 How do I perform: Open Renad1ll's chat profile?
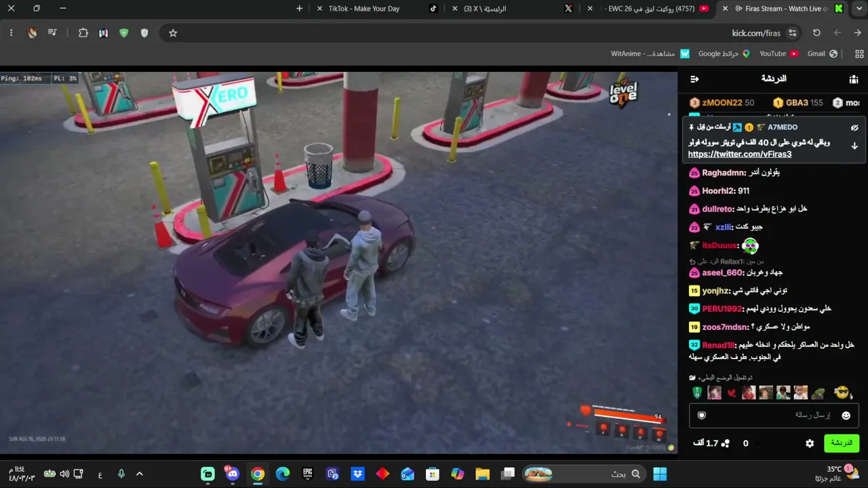[x=718, y=345]
